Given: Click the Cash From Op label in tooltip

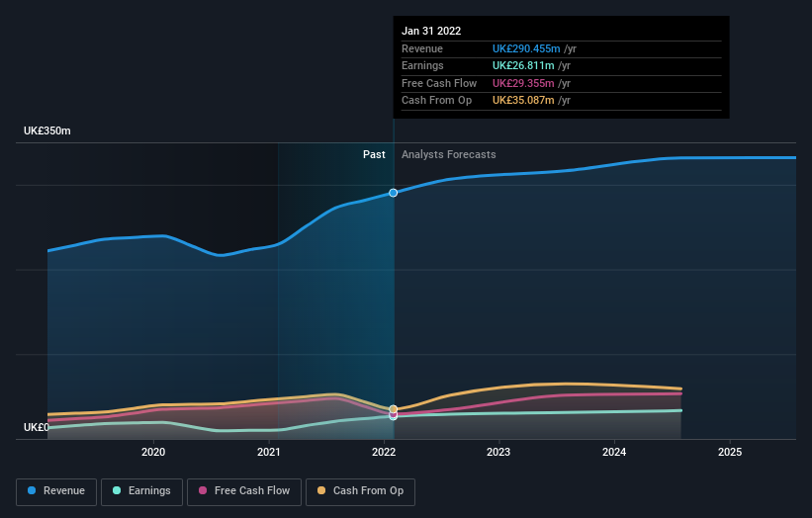Looking at the screenshot, I should pyautogui.click(x=436, y=101).
